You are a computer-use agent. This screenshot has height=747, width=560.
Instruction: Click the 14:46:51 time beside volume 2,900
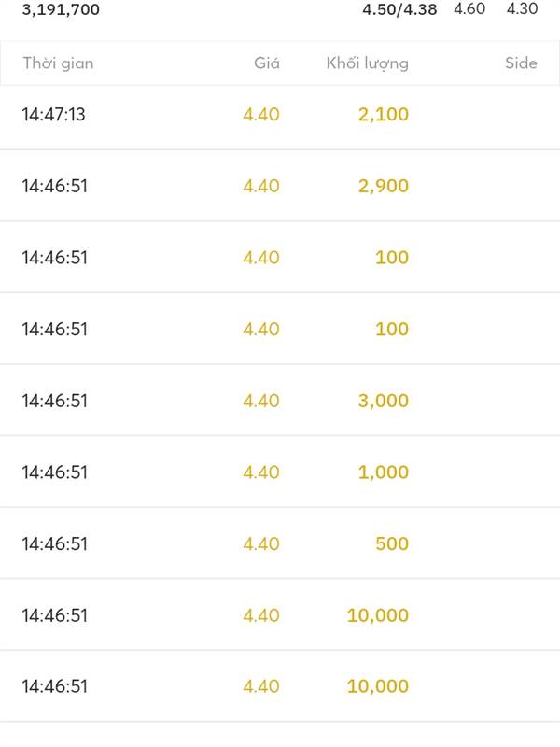[x=55, y=186]
